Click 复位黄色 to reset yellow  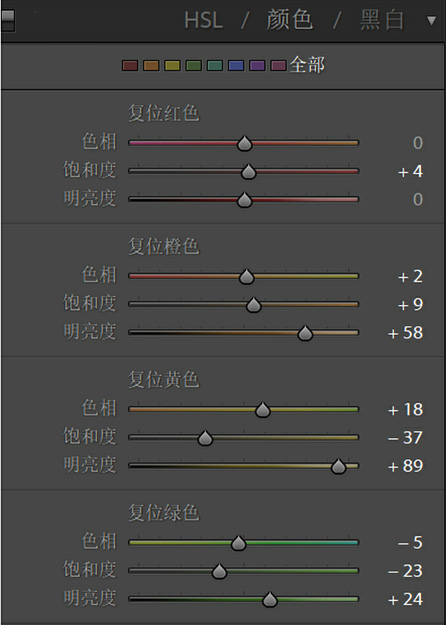pyautogui.click(x=163, y=380)
